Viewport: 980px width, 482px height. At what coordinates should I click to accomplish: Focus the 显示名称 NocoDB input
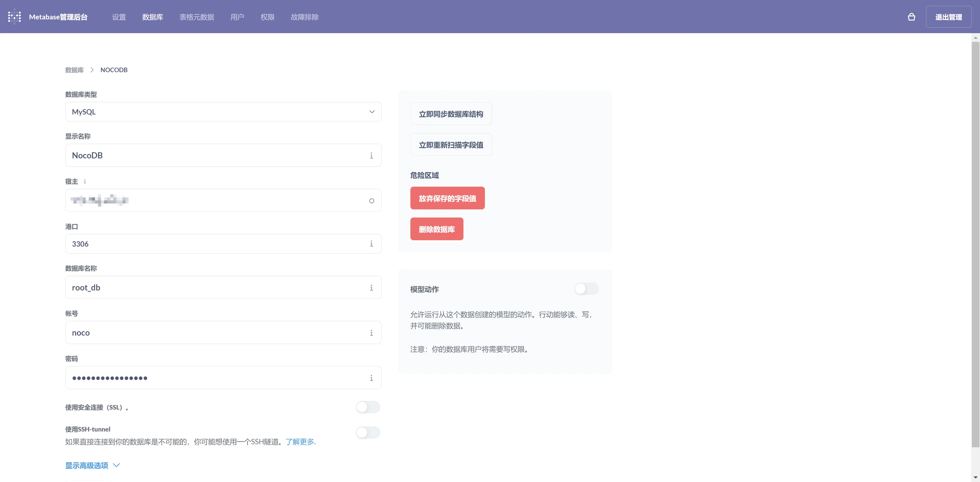coord(223,156)
